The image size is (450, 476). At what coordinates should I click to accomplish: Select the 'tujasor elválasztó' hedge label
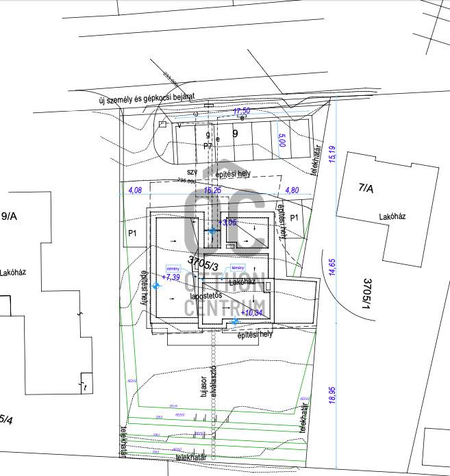(209, 386)
